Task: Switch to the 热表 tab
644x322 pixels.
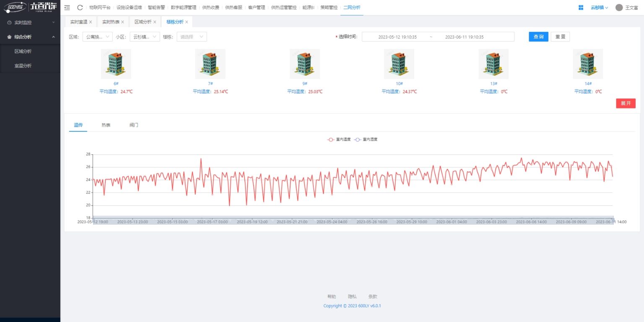Action: pos(106,125)
